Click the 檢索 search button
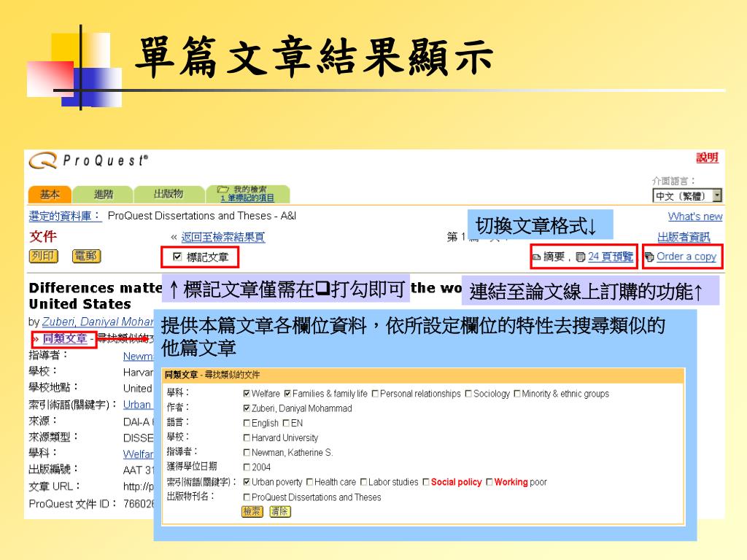747x560 pixels. 252,511
